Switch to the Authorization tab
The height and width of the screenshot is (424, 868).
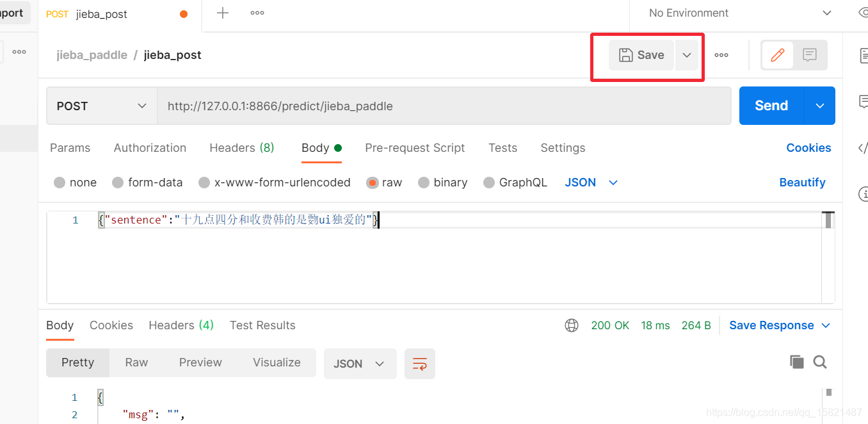150,148
